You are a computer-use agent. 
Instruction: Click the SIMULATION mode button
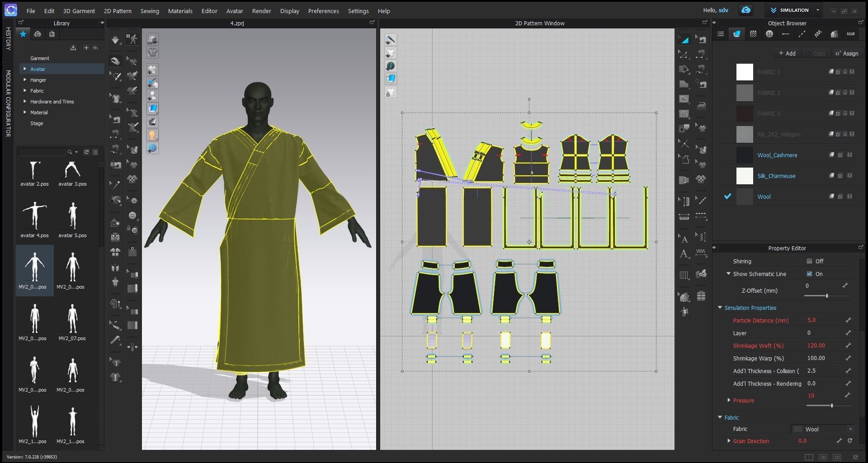(790, 10)
